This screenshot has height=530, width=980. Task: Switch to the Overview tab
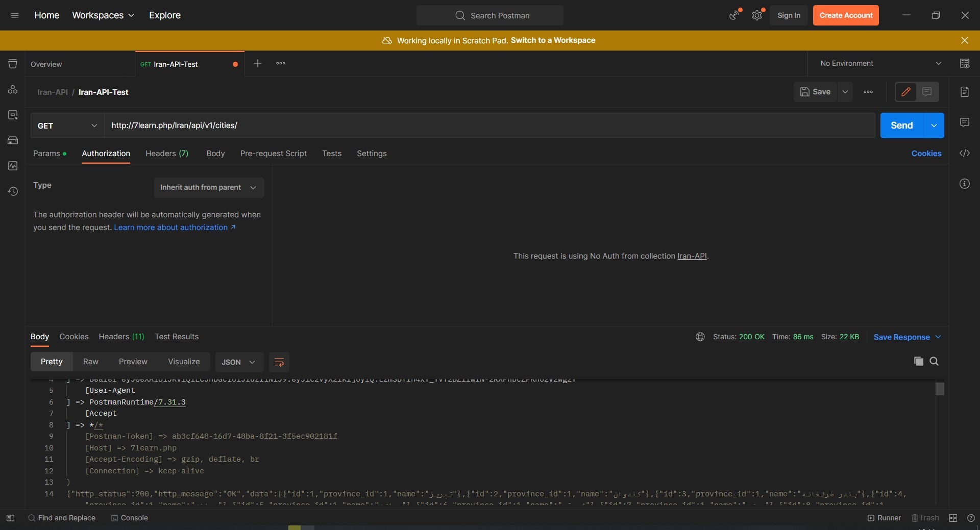tap(80, 64)
